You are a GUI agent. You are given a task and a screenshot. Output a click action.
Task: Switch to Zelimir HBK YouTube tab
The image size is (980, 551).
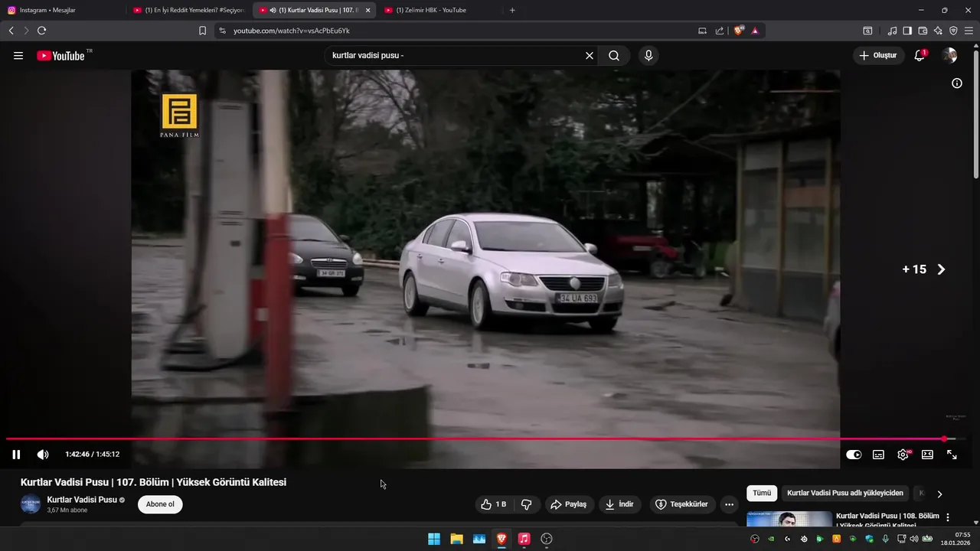point(440,10)
